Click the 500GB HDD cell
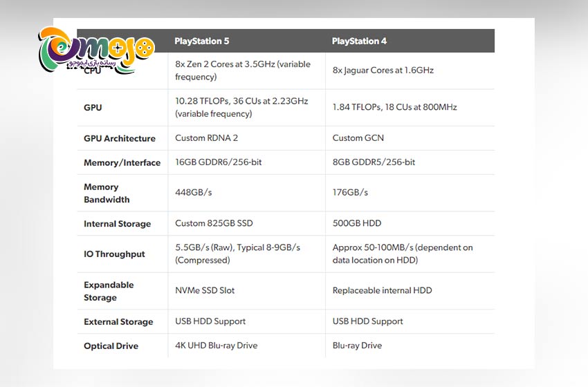The width and height of the screenshot is (588, 387). [x=357, y=223]
